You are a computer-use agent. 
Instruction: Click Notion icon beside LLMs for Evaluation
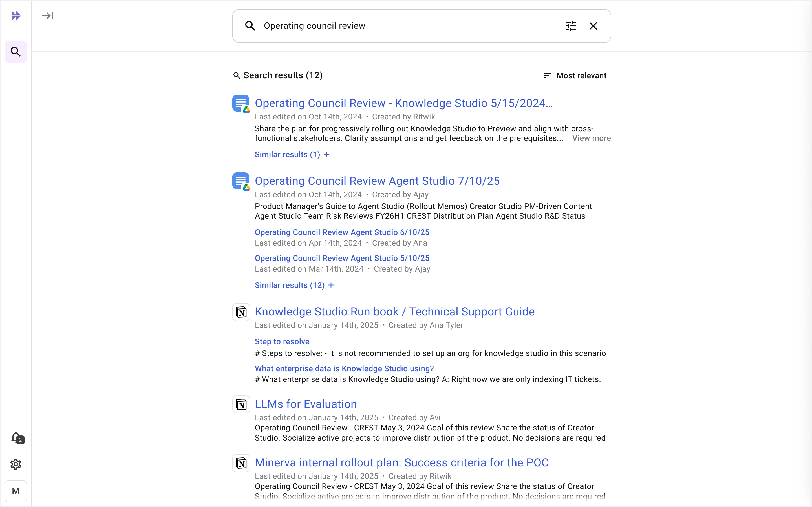pos(241,404)
